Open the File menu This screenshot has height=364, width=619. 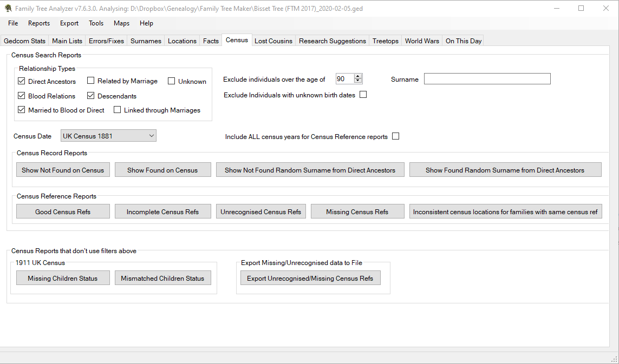[12, 23]
